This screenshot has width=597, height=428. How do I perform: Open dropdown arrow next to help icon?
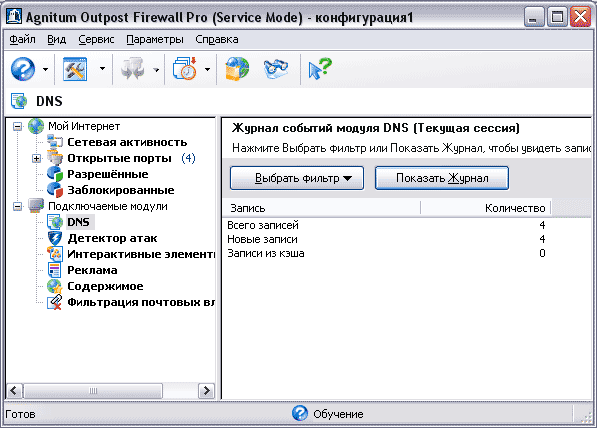45,69
